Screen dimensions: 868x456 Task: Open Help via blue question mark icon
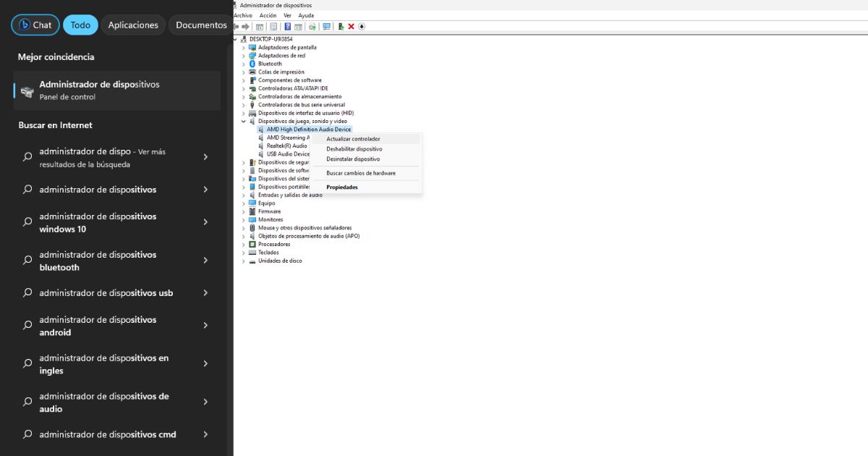pyautogui.click(x=287, y=26)
